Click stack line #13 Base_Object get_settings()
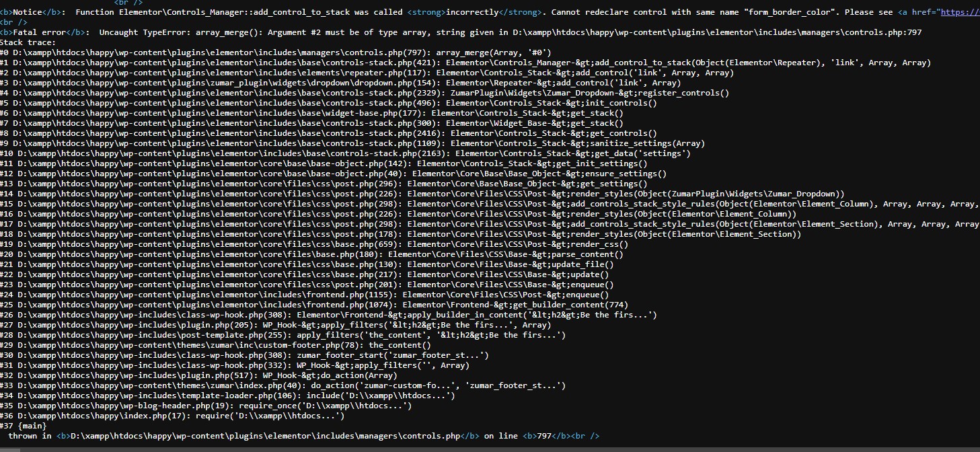This screenshot has width=980, height=452. [324, 184]
